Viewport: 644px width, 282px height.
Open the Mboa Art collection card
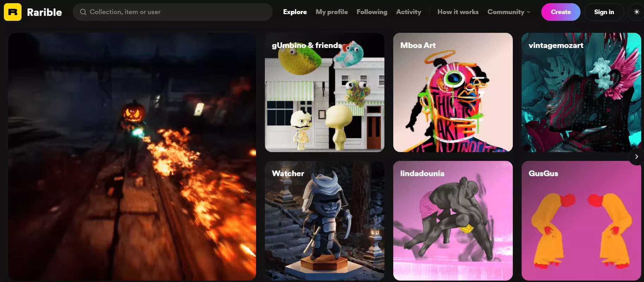[x=453, y=92]
